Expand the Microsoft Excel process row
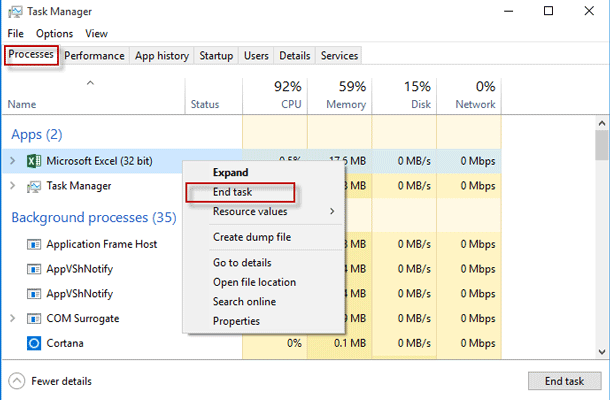Viewport: 610px width, 400px height. click(12, 160)
